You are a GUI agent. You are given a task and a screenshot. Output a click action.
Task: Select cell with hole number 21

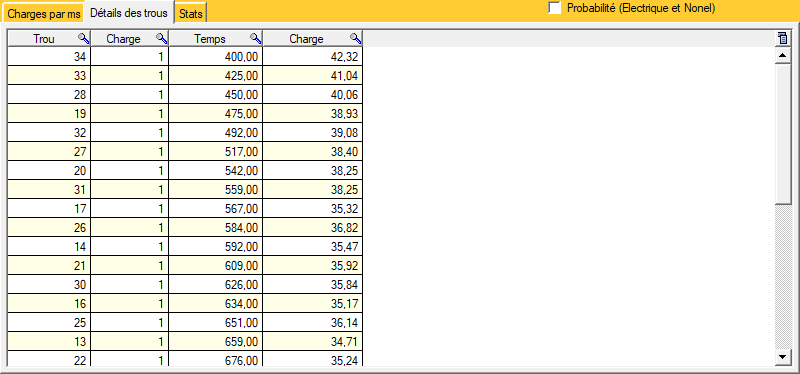49,265
